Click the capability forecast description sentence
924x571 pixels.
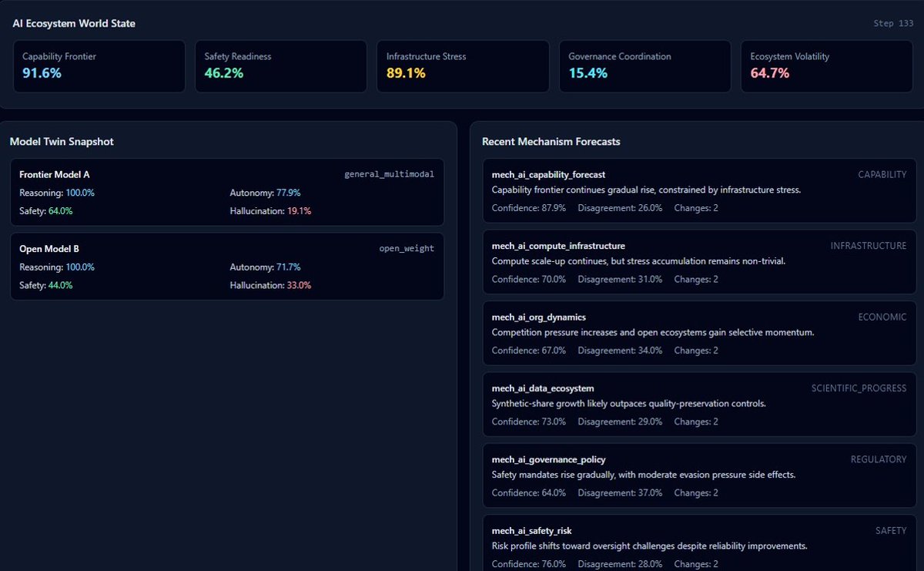coord(647,190)
